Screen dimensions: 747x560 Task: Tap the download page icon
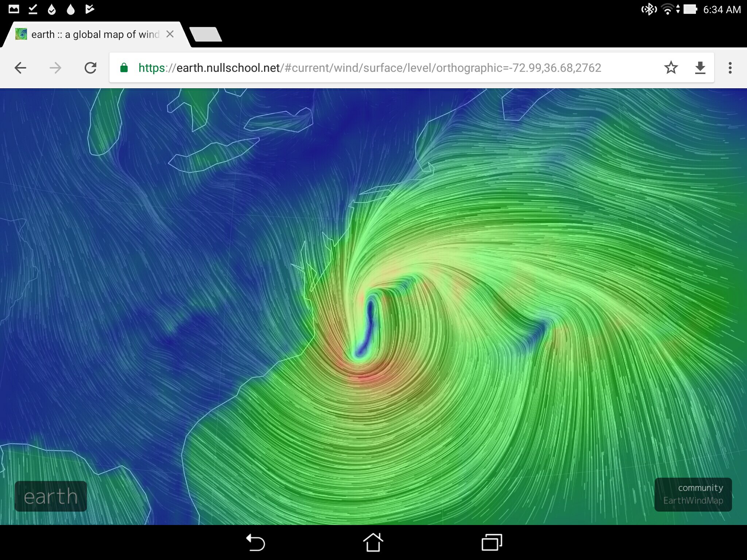[x=700, y=68]
